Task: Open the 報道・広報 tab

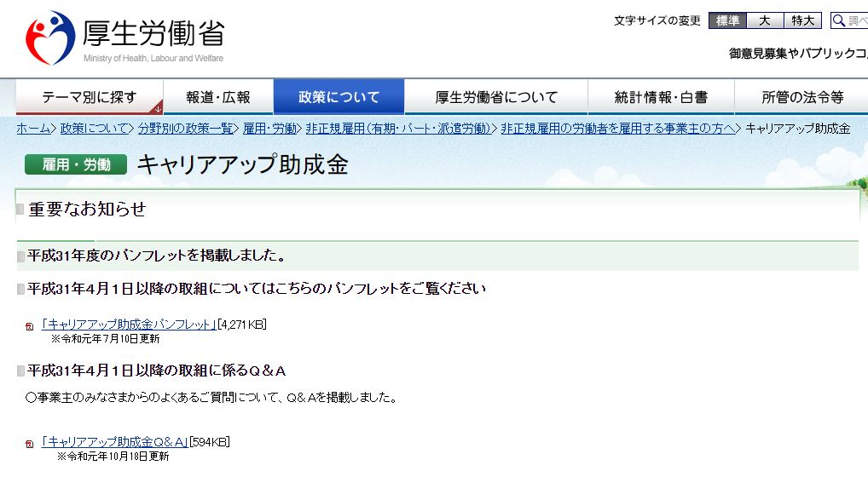Action: tap(218, 97)
